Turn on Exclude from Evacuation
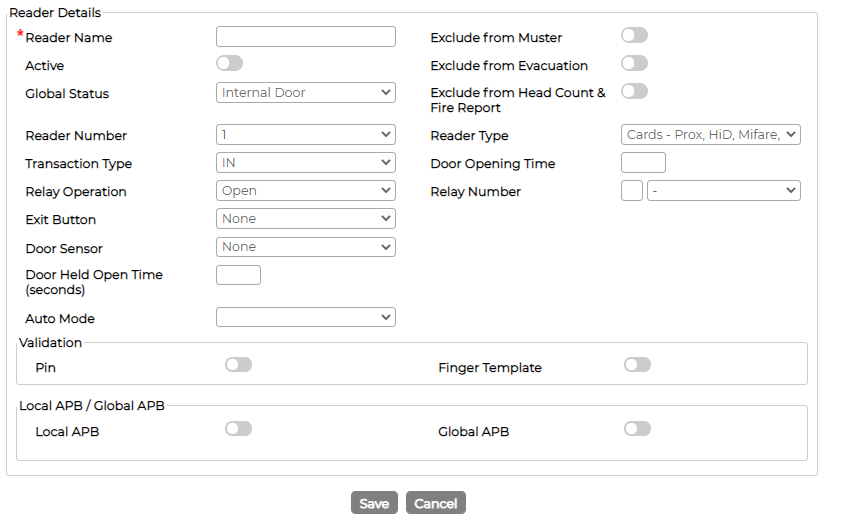 tap(635, 64)
